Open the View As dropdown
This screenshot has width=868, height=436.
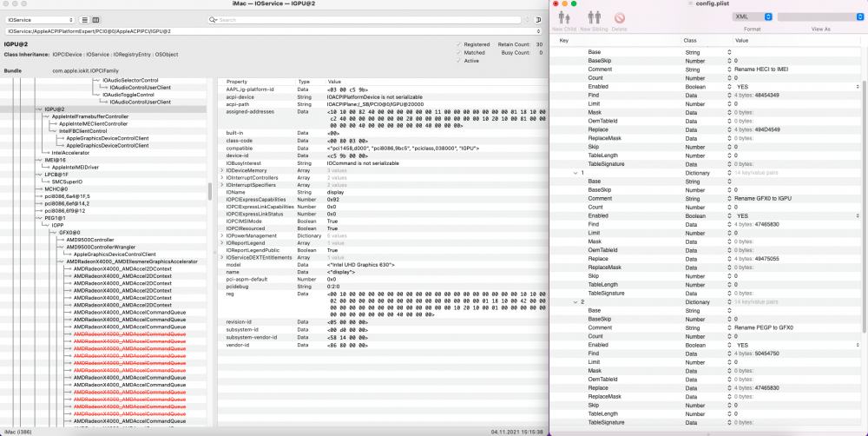coord(820,17)
